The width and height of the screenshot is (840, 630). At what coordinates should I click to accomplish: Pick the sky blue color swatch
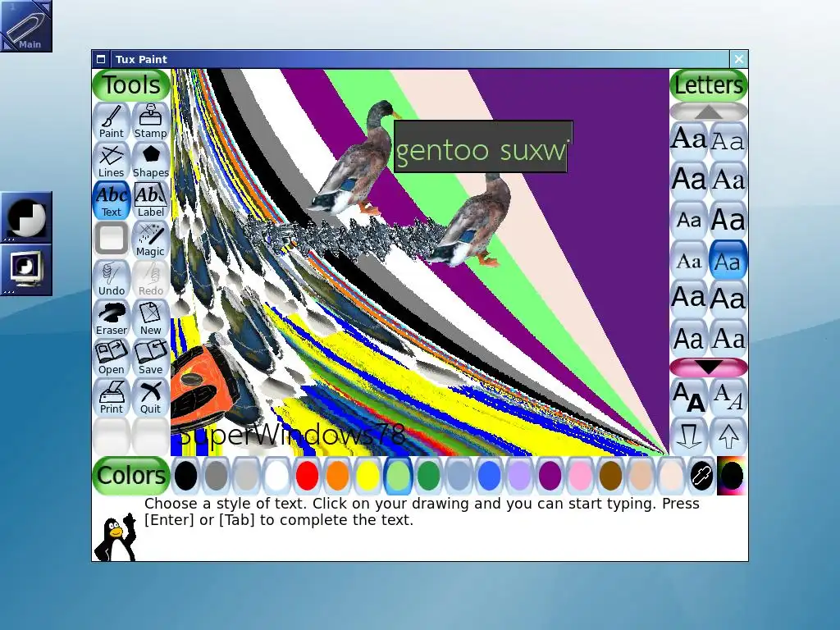[x=459, y=476]
